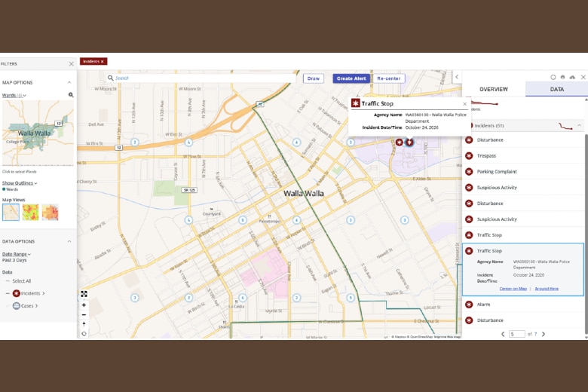Click the Walla Walla wards mini-map
The image size is (588, 392).
click(38, 133)
